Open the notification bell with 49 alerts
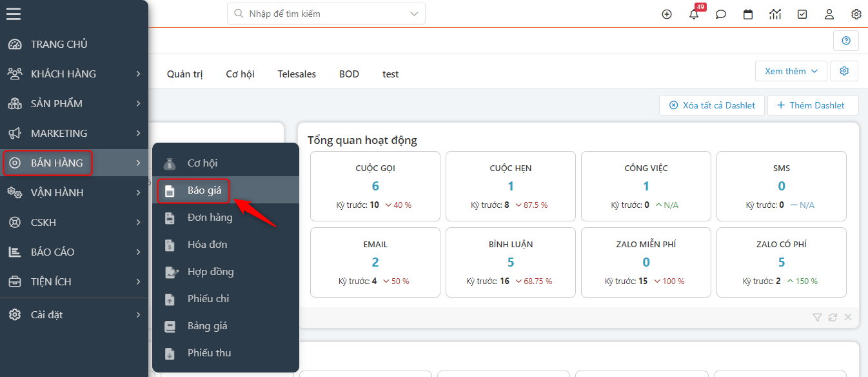The height and width of the screenshot is (377, 868). click(693, 14)
